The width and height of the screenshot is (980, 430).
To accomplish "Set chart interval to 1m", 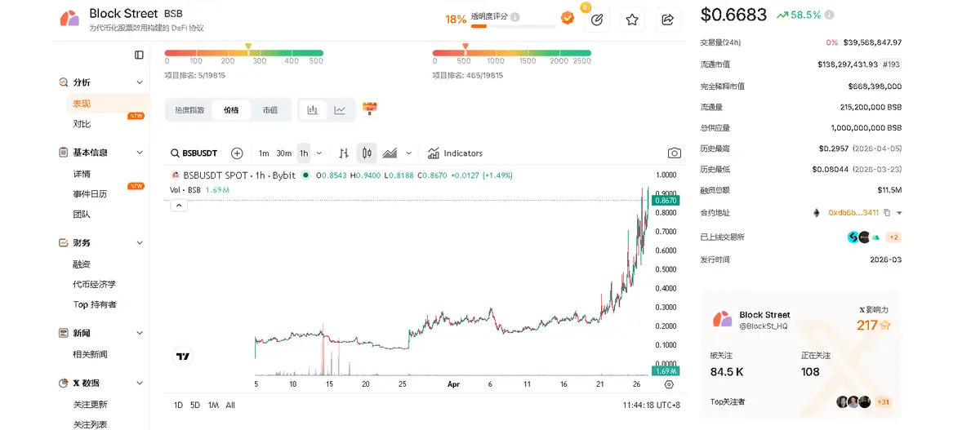I will pos(264,153).
